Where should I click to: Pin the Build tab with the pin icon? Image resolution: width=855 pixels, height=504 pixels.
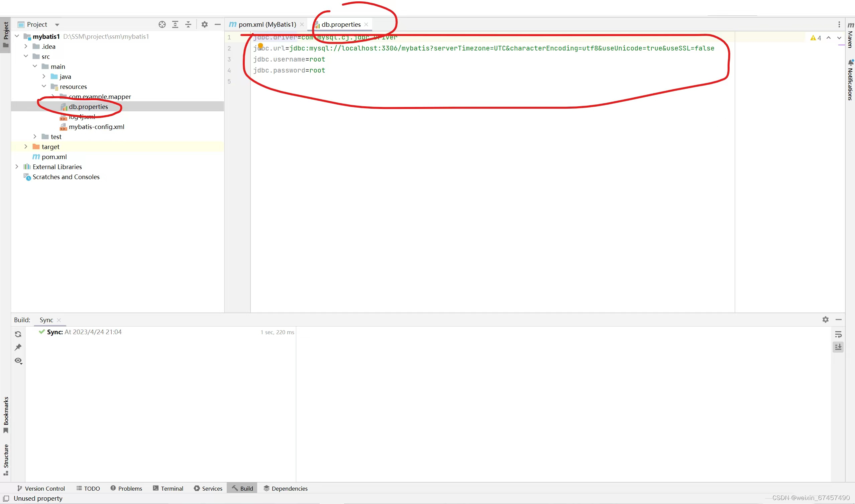(18, 347)
